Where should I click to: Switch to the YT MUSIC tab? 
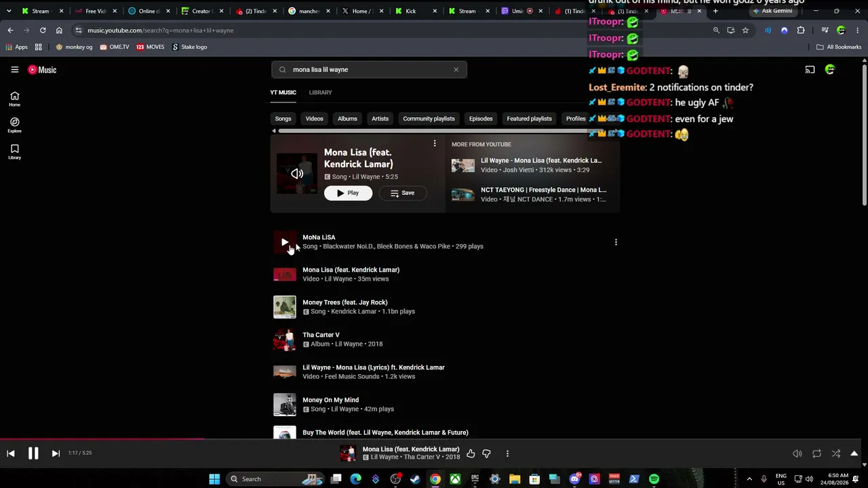(283, 92)
